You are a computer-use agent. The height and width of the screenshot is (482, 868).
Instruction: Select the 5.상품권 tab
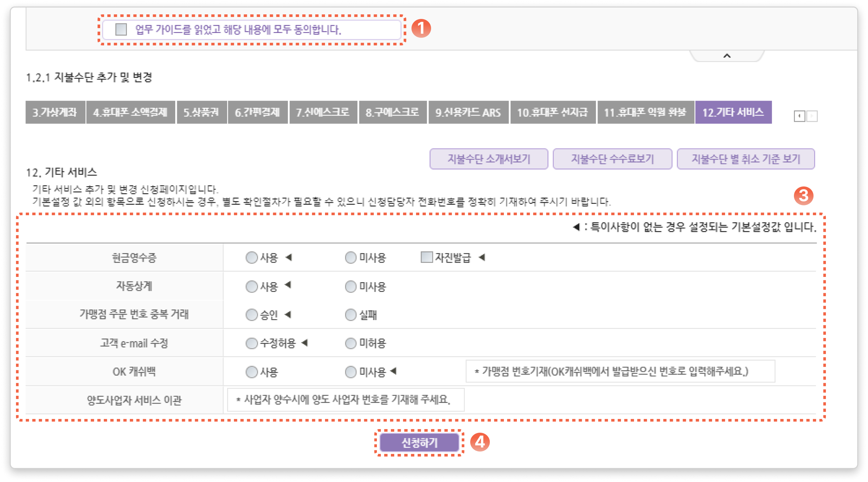[x=202, y=112]
